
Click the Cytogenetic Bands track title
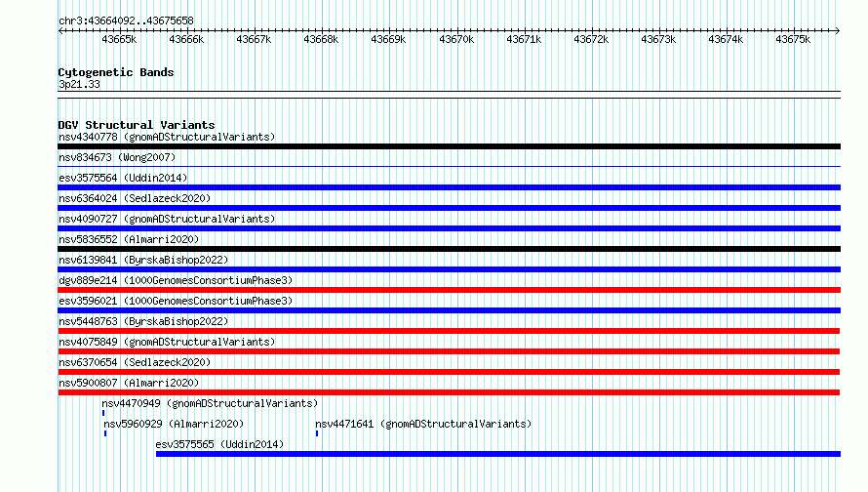pyautogui.click(x=116, y=72)
